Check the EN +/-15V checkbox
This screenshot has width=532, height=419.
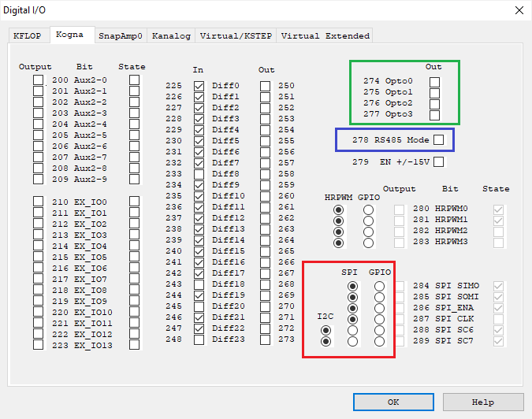tap(439, 162)
